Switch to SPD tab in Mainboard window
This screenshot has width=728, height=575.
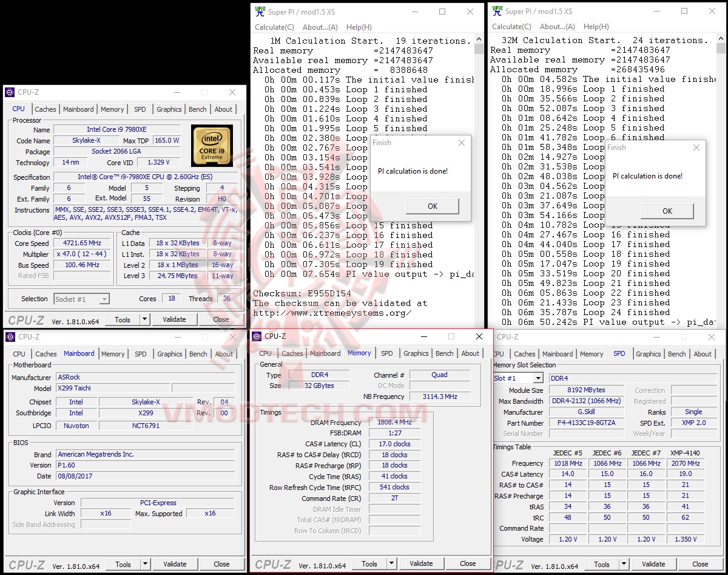click(x=141, y=354)
